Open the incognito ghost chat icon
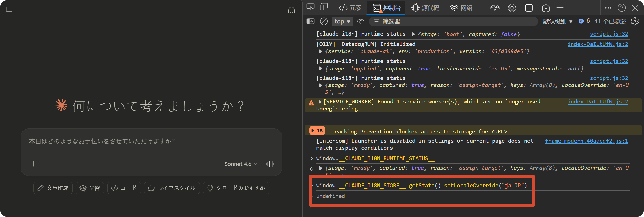Image resolution: width=644 pixels, height=217 pixels. (x=291, y=10)
